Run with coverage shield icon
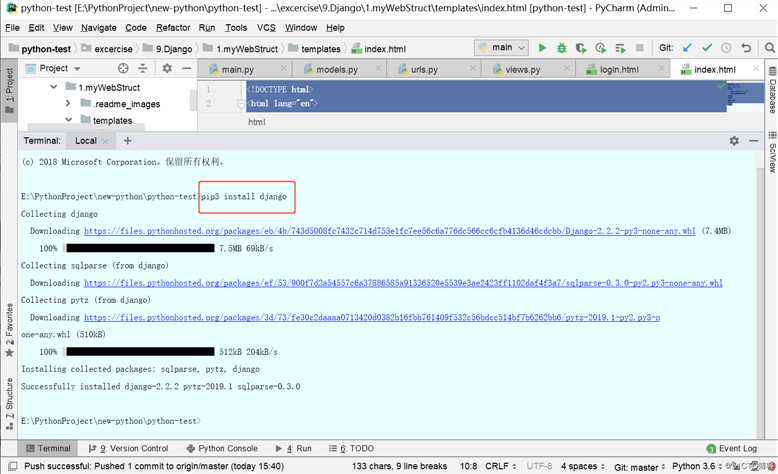 point(581,48)
